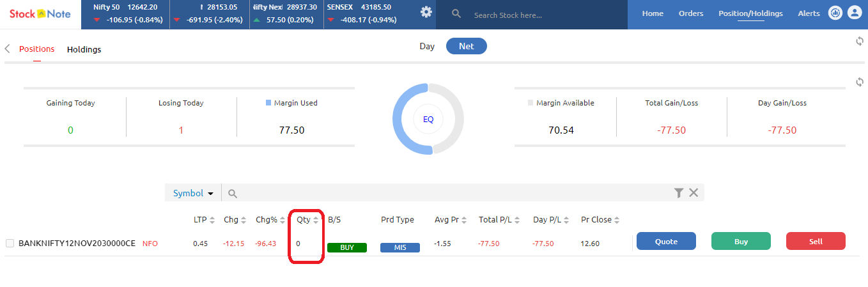Switch to the Holdings tab
The height and width of the screenshot is (287, 868).
84,49
